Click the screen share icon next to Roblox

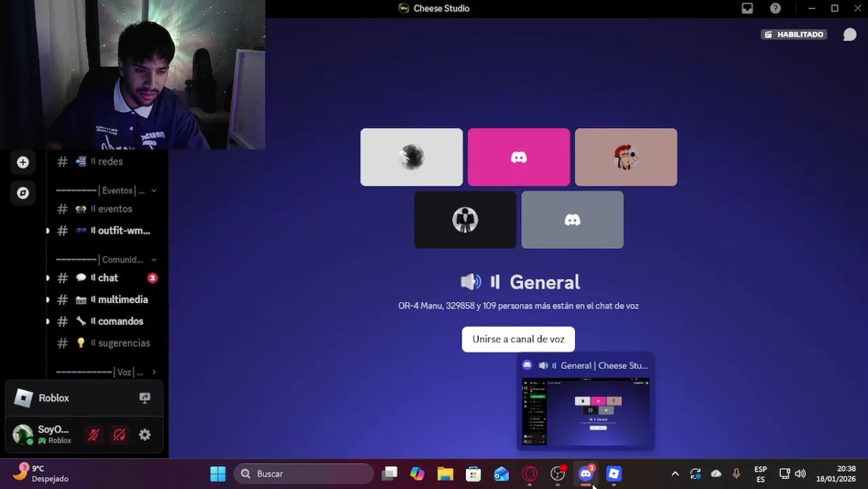click(145, 398)
